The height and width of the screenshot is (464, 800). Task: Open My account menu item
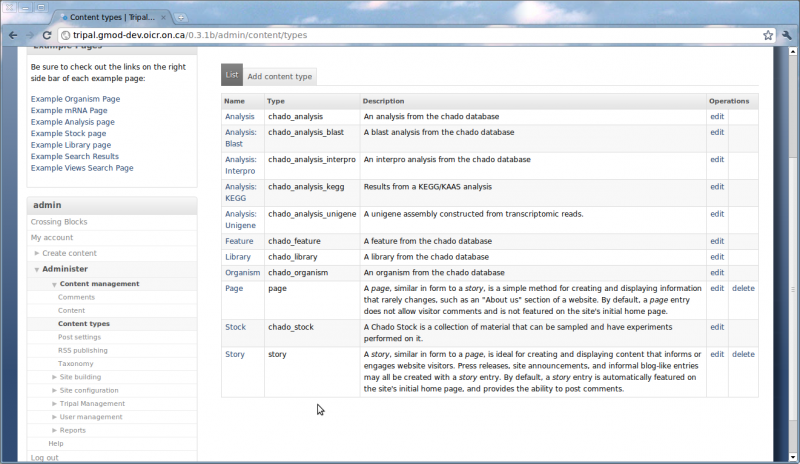click(52, 237)
